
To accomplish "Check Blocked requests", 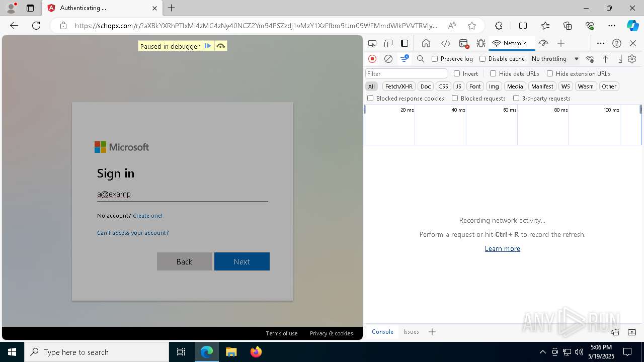I will [455, 98].
